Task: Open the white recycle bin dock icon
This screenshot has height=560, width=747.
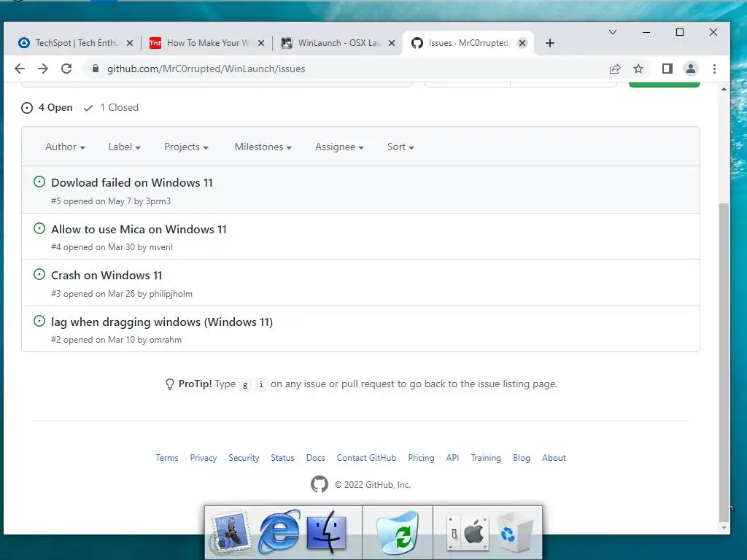Action: (x=516, y=532)
